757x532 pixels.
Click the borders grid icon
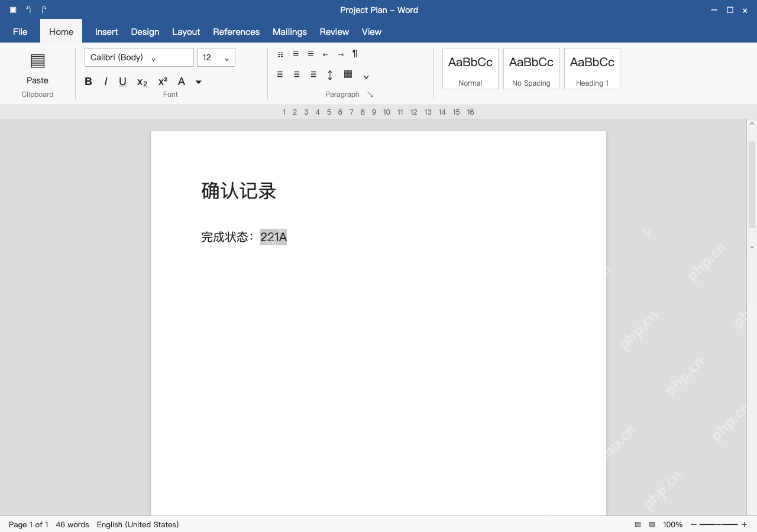(348, 74)
